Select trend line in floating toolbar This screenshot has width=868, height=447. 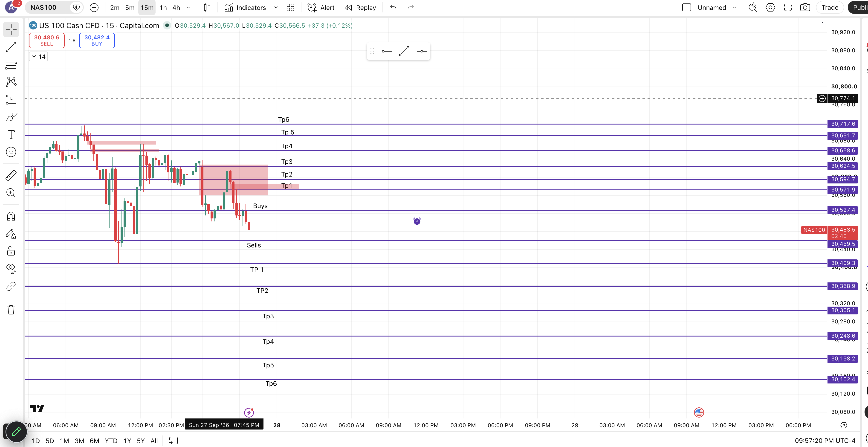(x=404, y=51)
